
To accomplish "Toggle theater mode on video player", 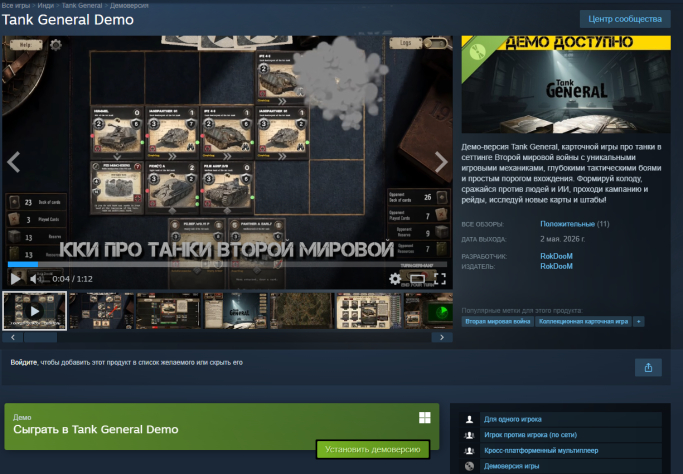I will tap(417, 279).
